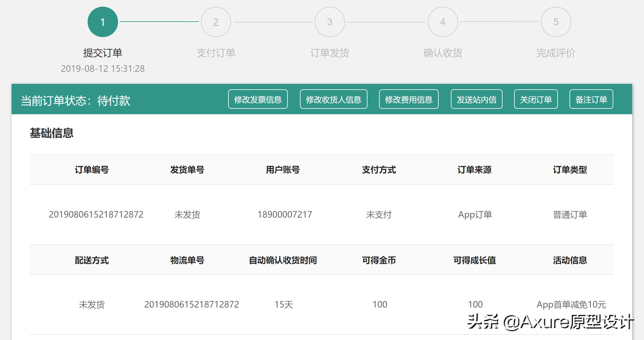Click step circle 5 完成评价
Screen dimensions: 644x340
coord(556,22)
